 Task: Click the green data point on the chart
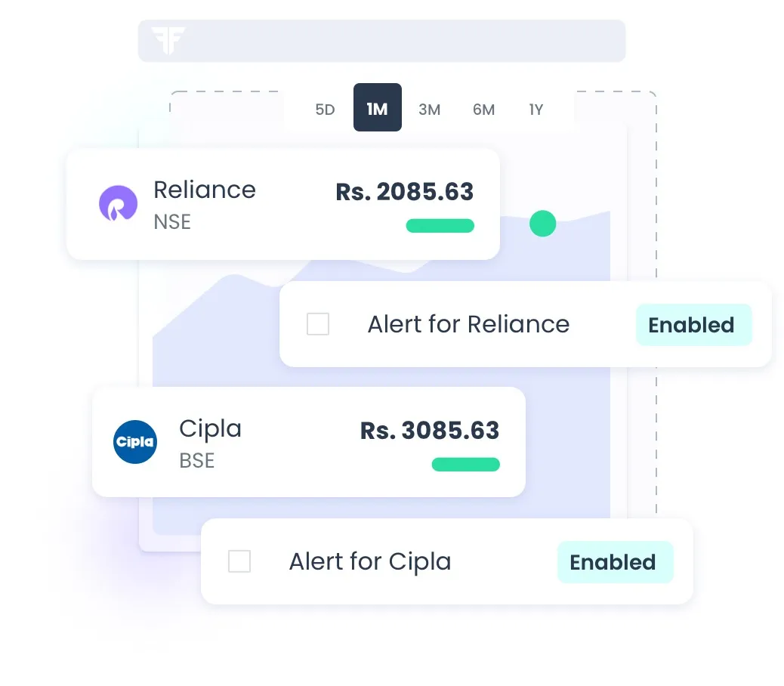(542, 224)
